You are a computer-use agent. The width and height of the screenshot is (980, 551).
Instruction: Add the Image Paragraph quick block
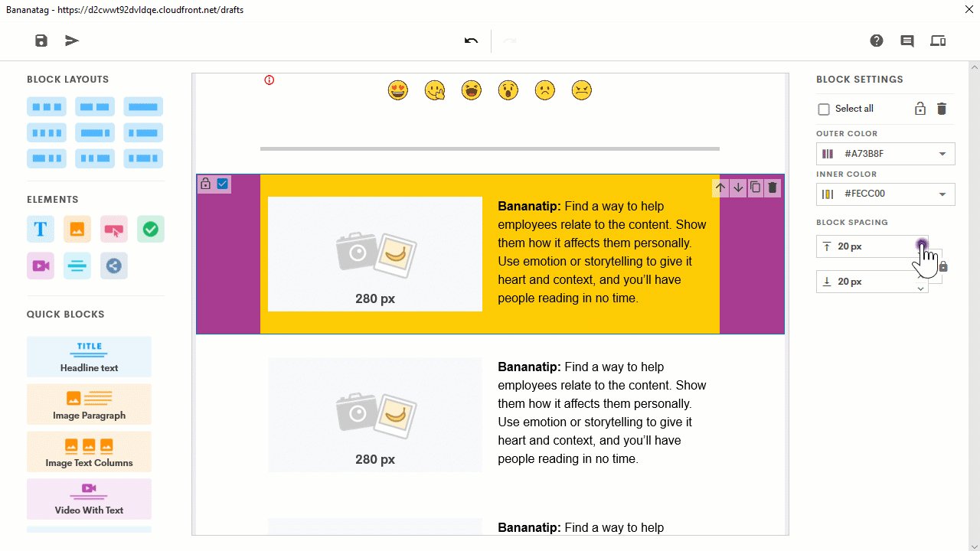coord(89,404)
